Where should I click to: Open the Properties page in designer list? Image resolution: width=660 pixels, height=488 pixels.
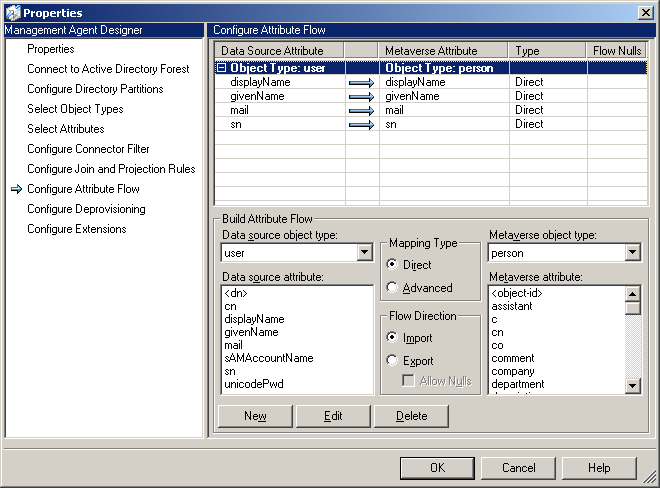pyautogui.click(x=51, y=49)
